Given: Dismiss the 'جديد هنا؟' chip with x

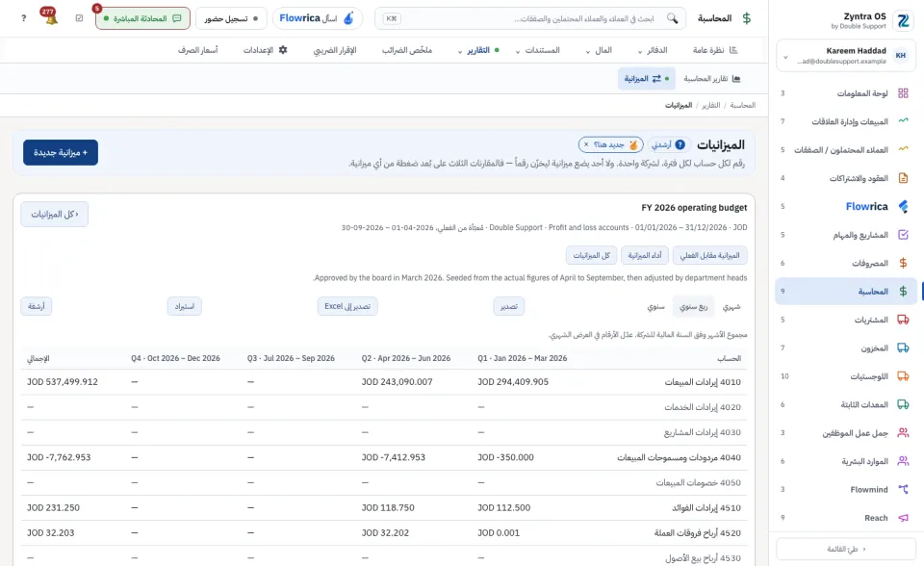Looking at the screenshot, I should pos(586,144).
